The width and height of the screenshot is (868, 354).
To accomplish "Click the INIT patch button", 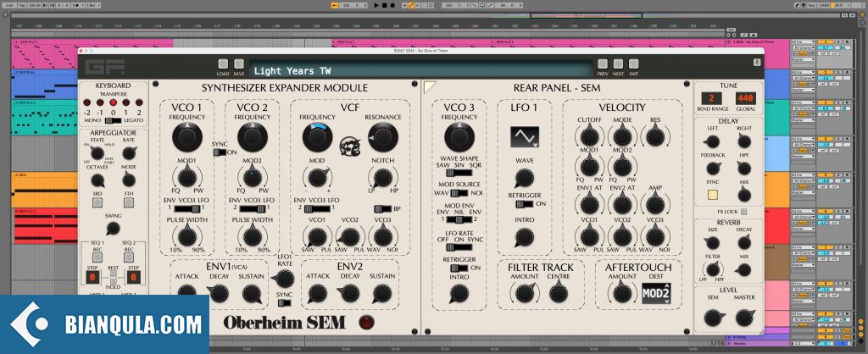I will tap(633, 64).
